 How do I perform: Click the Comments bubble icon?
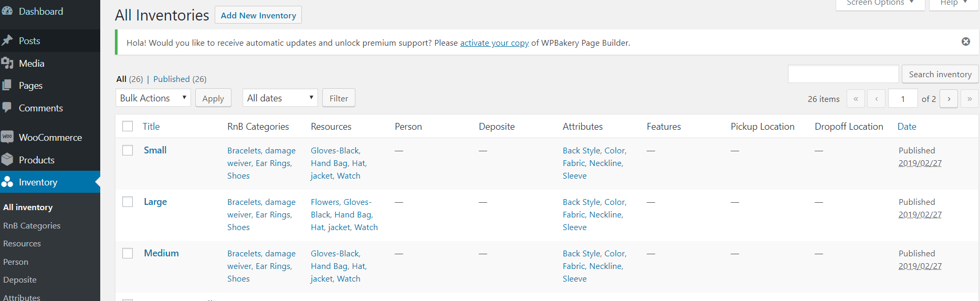(x=7, y=107)
